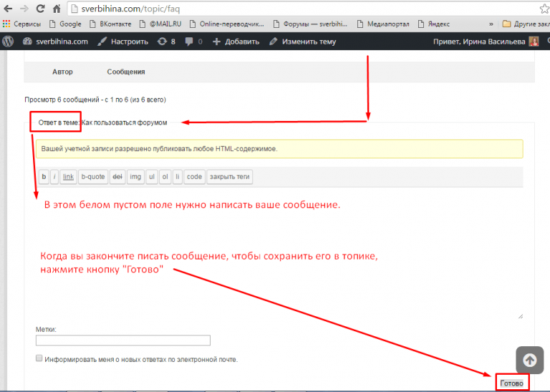Click inside the Метки tags field
Viewport: 550px width, 392px height.
tap(122, 340)
